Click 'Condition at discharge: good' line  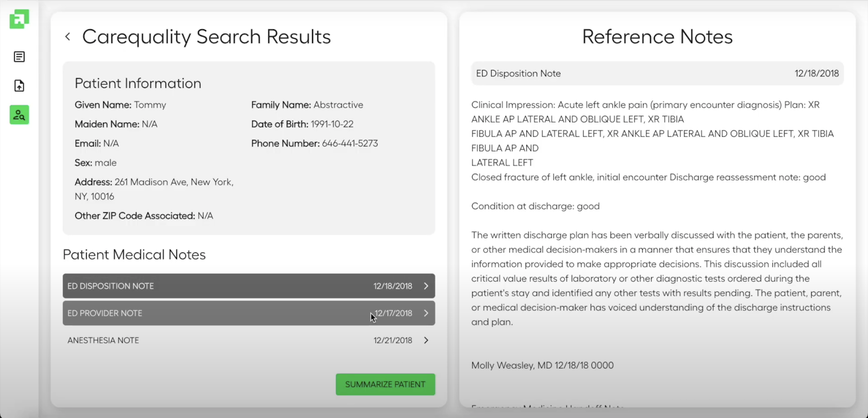pos(535,206)
